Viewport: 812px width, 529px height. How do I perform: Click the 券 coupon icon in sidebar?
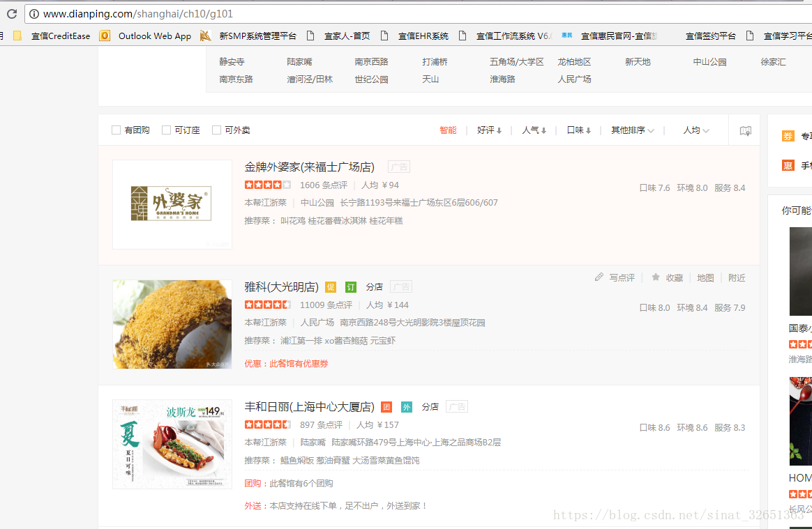(788, 136)
